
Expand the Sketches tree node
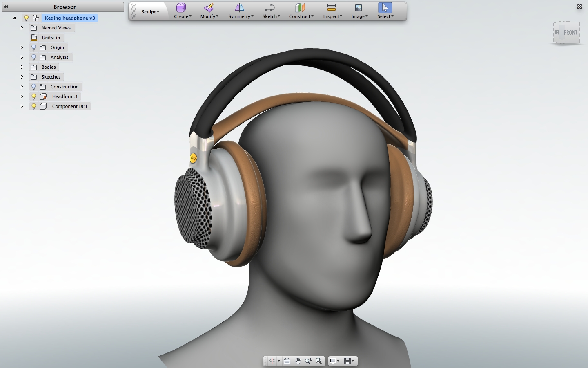22,77
